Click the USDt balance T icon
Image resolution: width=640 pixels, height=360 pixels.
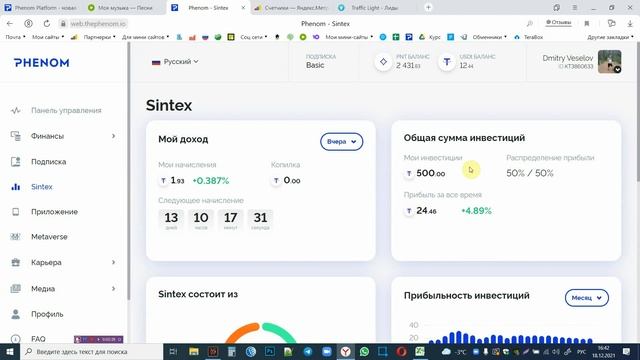[447, 62]
